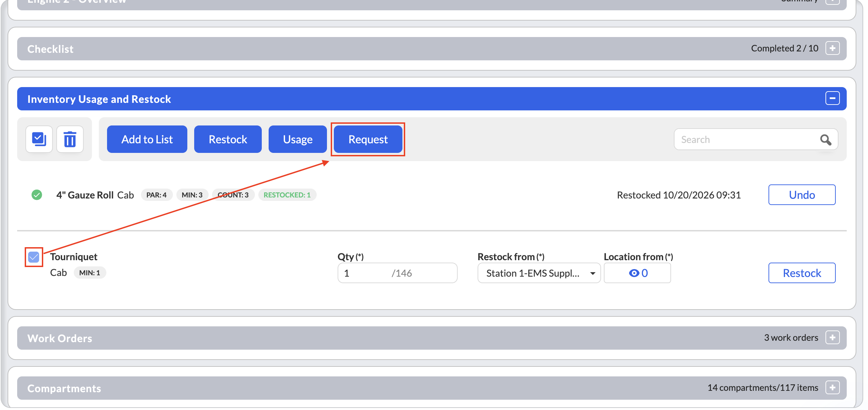Undo the 4" Gauze Roll restock

[802, 195]
